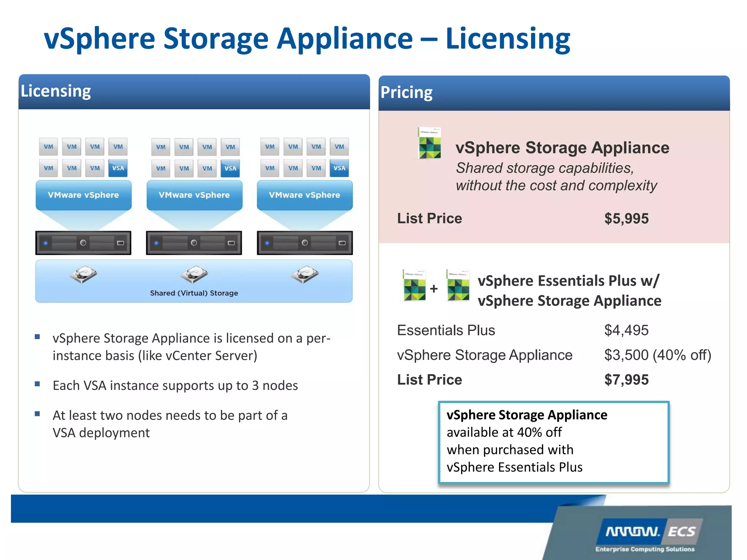The width and height of the screenshot is (747, 560).
Task: Click the right physical server rack
Action: tap(305, 243)
